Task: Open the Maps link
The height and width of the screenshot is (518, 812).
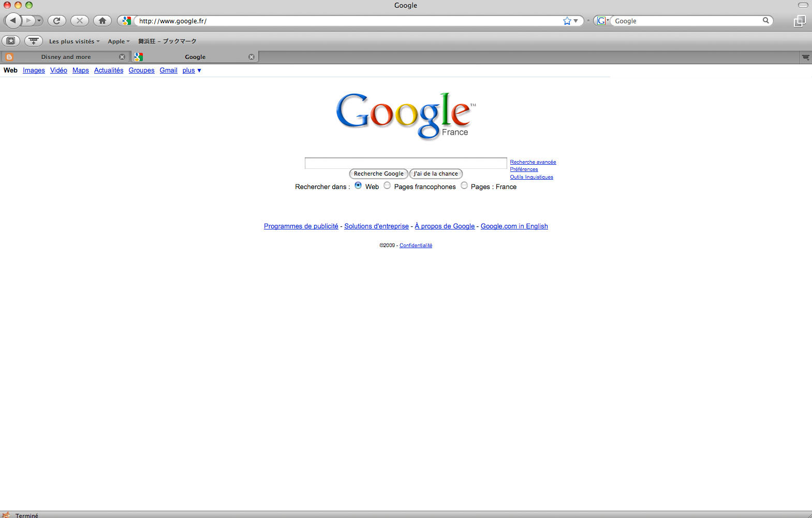Action: point(81,70)
